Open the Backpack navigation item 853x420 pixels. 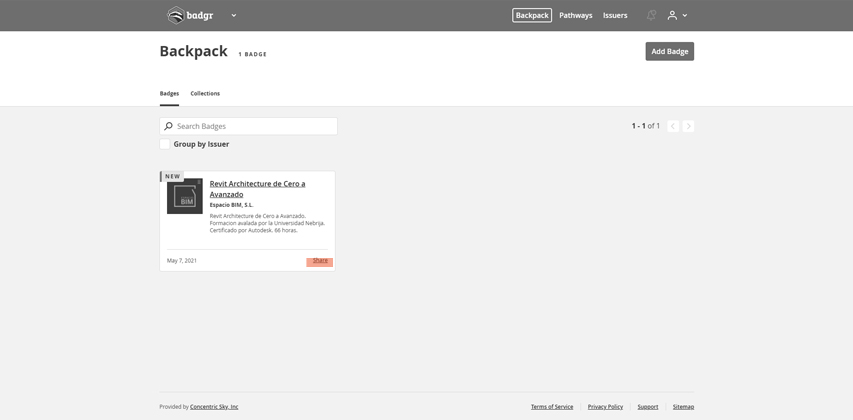531,15
